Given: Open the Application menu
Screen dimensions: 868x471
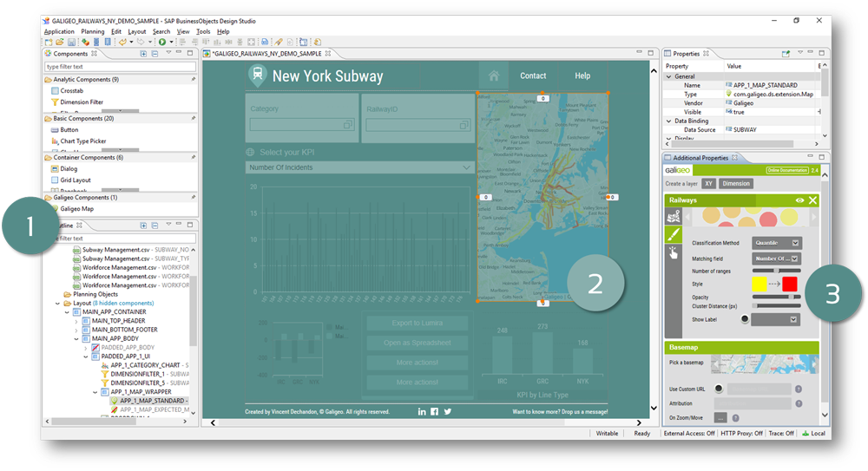Looking at the screenshot, I should 59,31.
